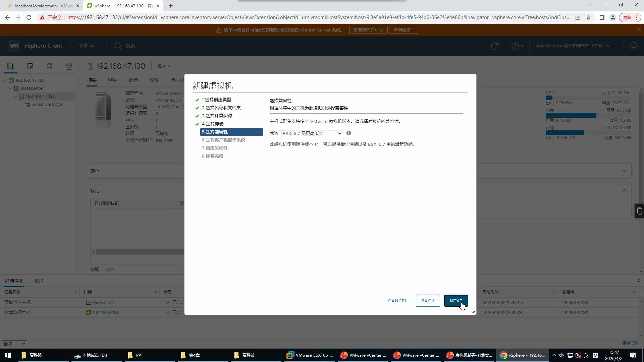Screen dimensions: 644x362
Task: Click BACK in the wizard
Action: click(x=428, y=301)
